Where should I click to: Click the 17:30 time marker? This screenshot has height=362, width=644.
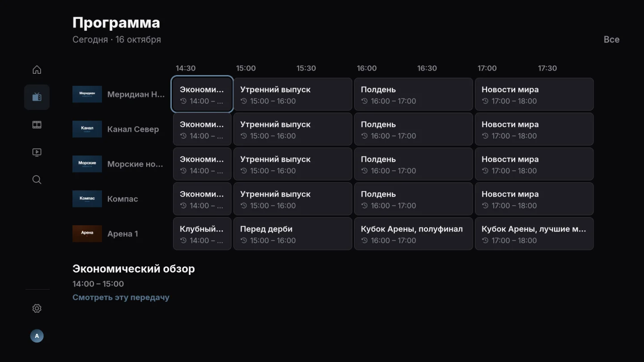[547, 68]
